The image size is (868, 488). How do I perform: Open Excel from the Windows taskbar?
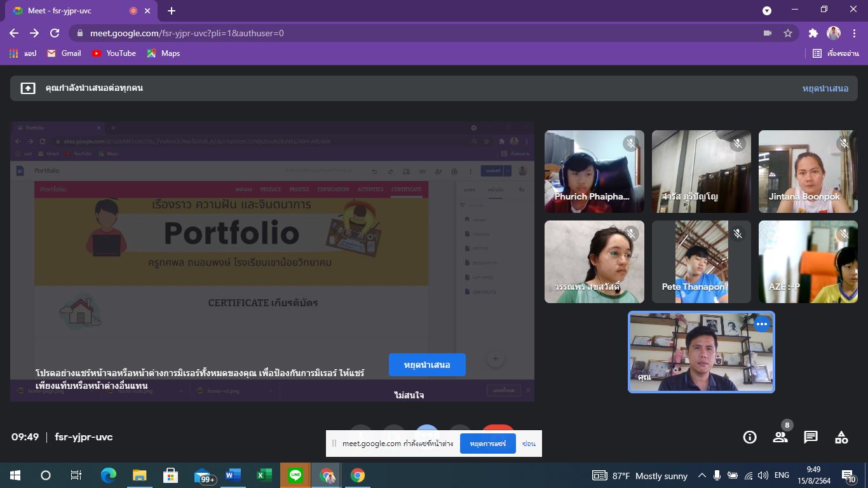coord(264,475)
